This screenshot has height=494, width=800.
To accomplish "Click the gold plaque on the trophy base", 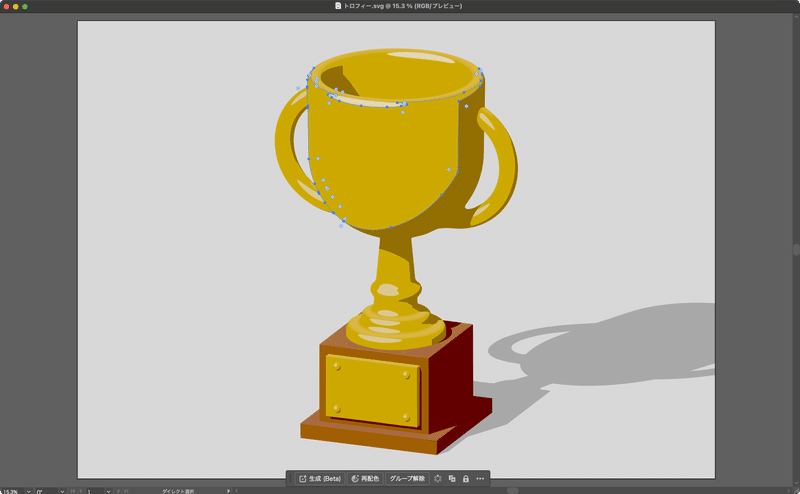I will click(x=372, y=390).
